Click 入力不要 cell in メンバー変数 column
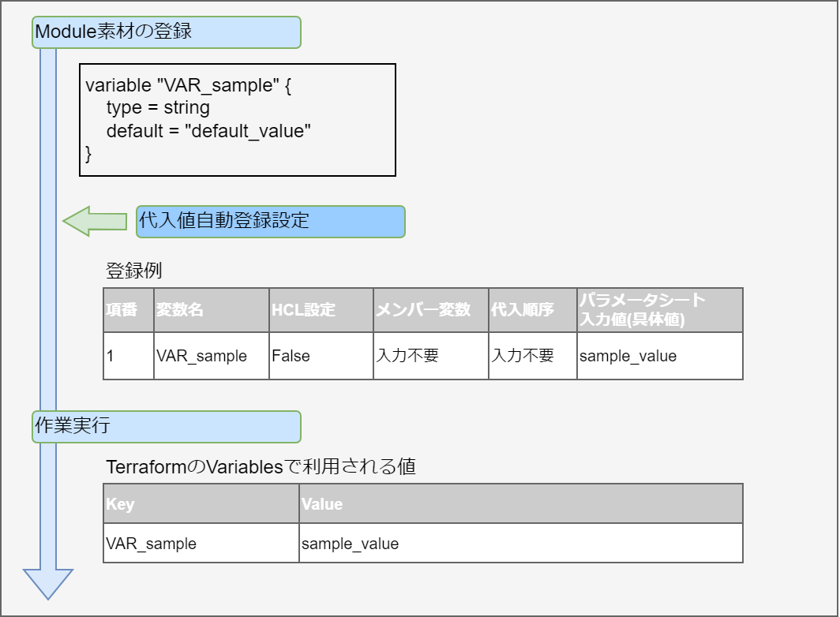840x617 pixels. [x=430, y=356]
